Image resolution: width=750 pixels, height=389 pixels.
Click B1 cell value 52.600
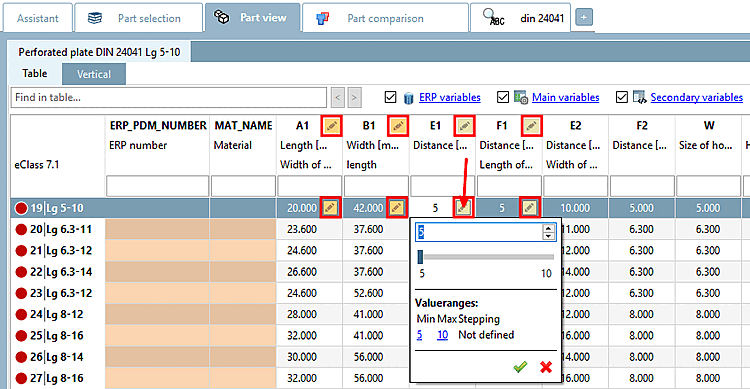[x=368, y=293]
